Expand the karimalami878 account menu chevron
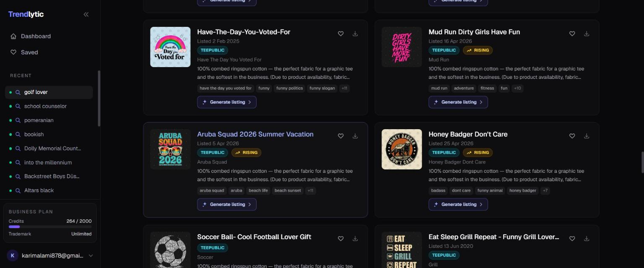 click(91, 255)
